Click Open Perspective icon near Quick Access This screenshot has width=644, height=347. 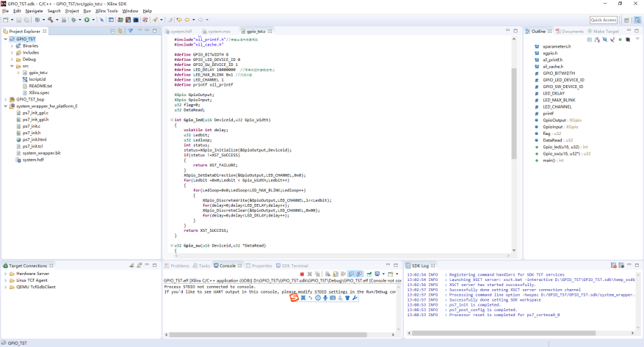pos(627,20)
